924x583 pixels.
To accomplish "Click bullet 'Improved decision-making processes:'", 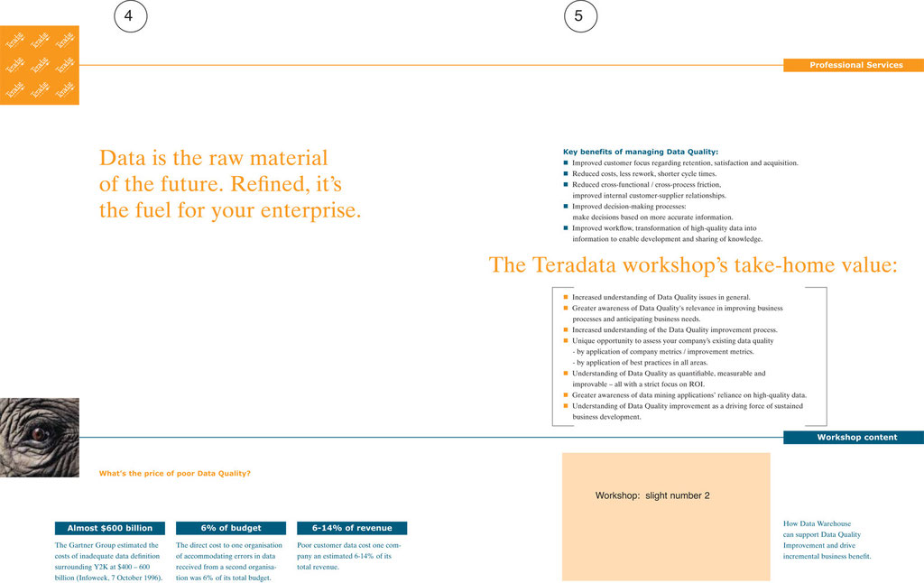I will 648,211.
